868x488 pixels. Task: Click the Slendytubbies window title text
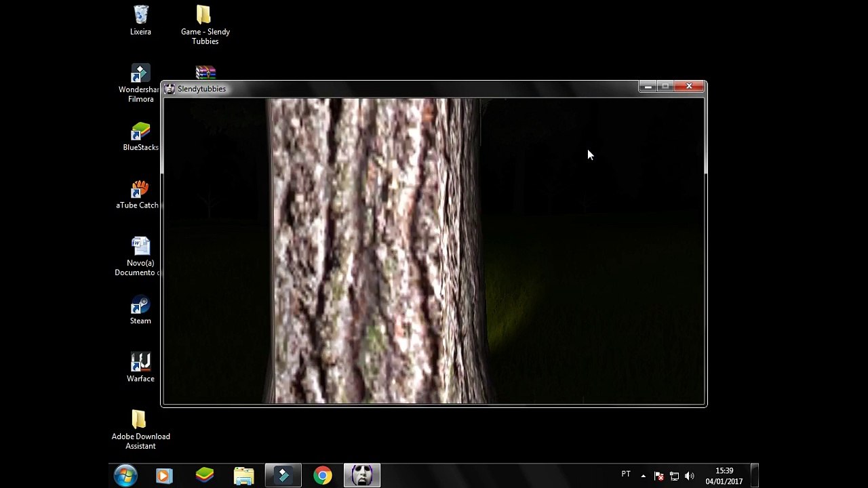coord(201,89)
